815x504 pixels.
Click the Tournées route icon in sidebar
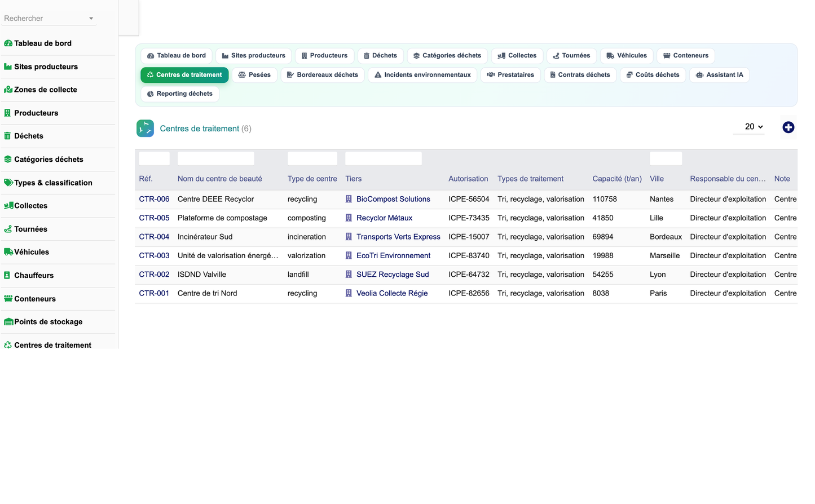pyautogui.click(x=8, y=229)
